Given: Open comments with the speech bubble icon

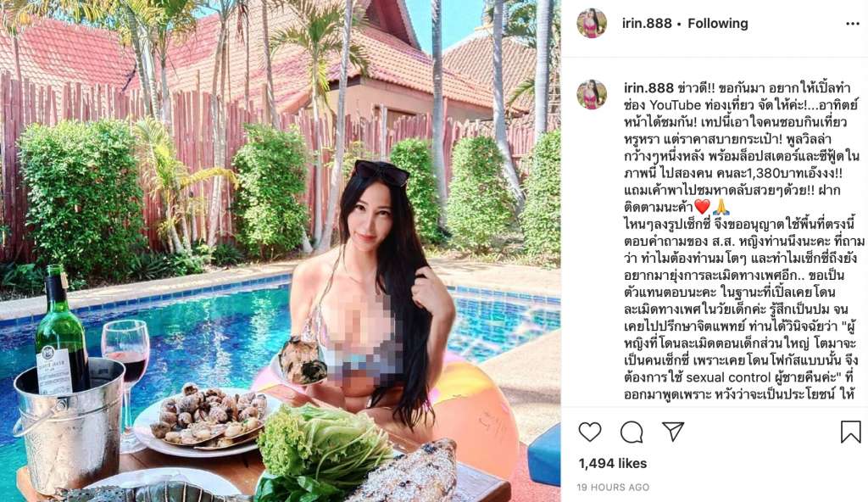Looking at the screenshot, I should tap(632, 432).
